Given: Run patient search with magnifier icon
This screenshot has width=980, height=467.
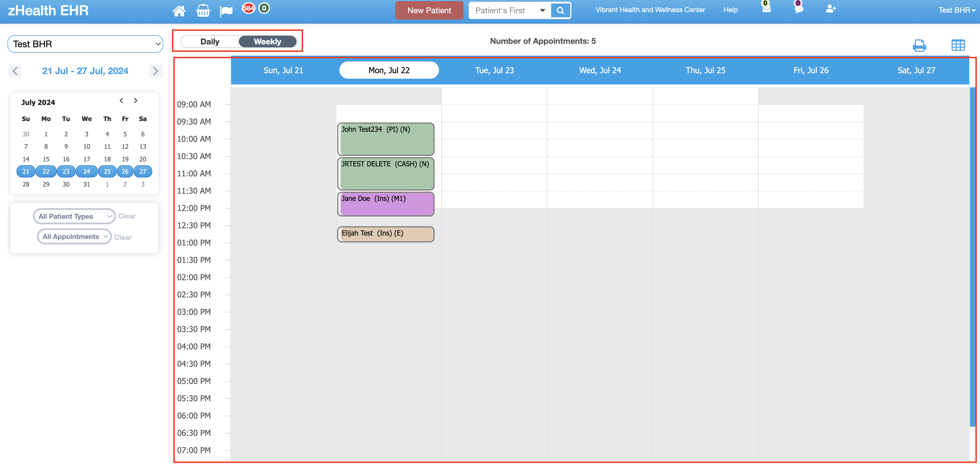Looking at the screenshot, I should click(x=560, y=11).
